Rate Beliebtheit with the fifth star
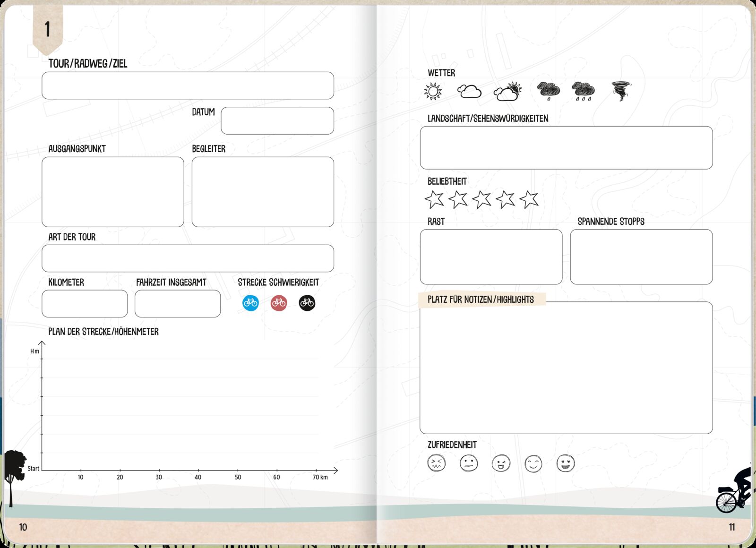 (529, 199)
